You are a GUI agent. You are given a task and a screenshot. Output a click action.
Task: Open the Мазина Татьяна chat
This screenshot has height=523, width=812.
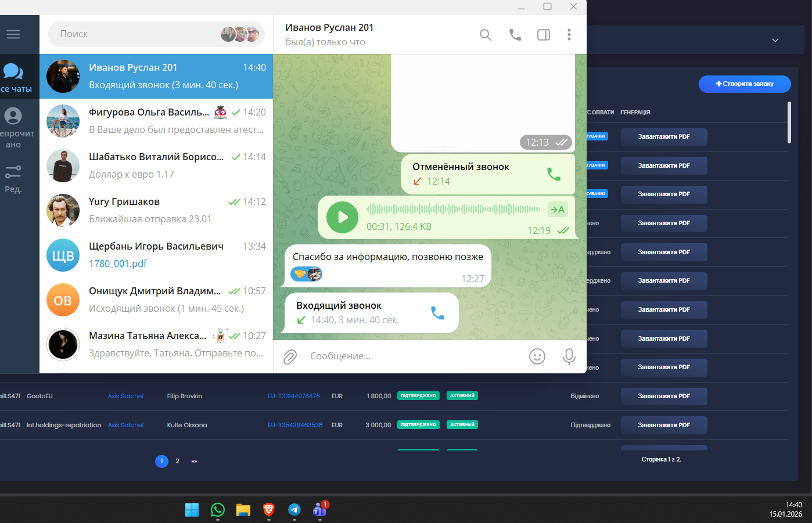tap(156, 345)
